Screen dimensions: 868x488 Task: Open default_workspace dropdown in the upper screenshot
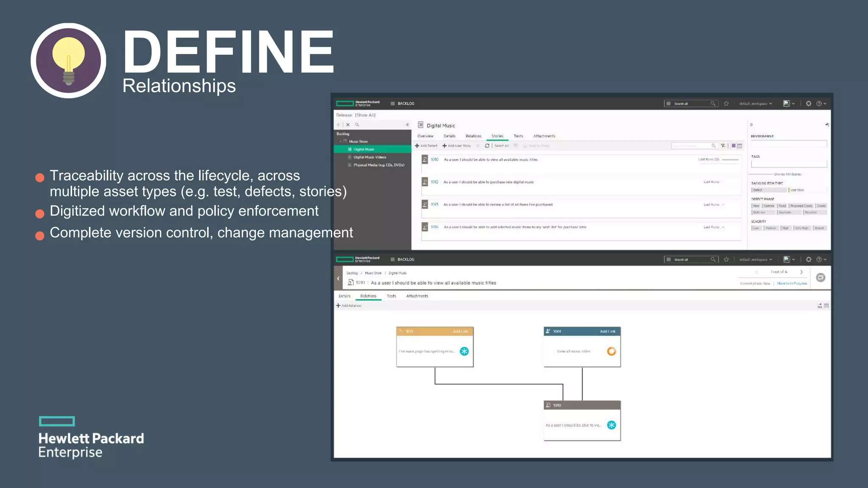pos(755,104)
